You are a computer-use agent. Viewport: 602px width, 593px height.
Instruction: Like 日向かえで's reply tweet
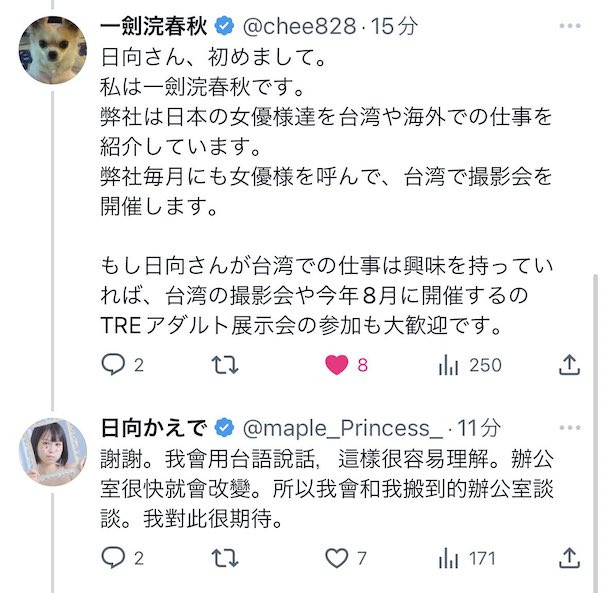336,557
